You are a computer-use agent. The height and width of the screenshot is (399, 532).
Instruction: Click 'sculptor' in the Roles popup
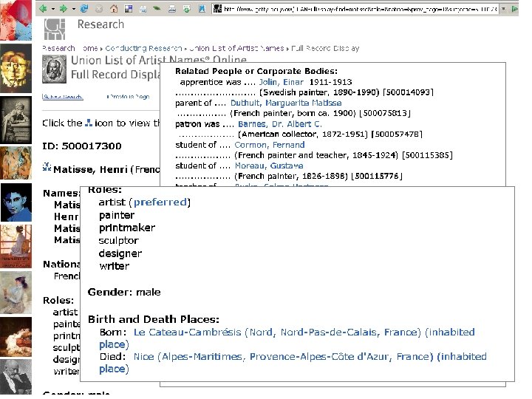[x=119, y=241]
